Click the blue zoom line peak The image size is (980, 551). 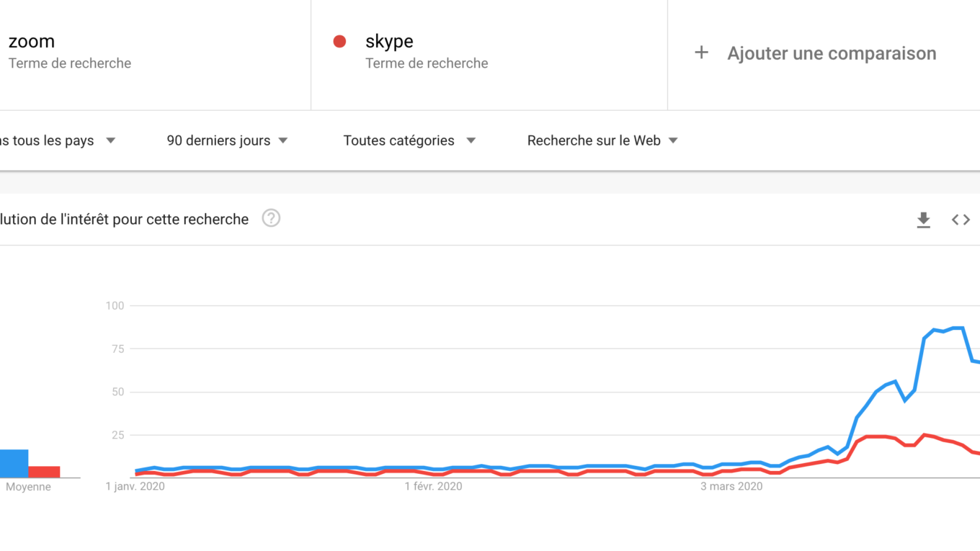coord(958,328)
